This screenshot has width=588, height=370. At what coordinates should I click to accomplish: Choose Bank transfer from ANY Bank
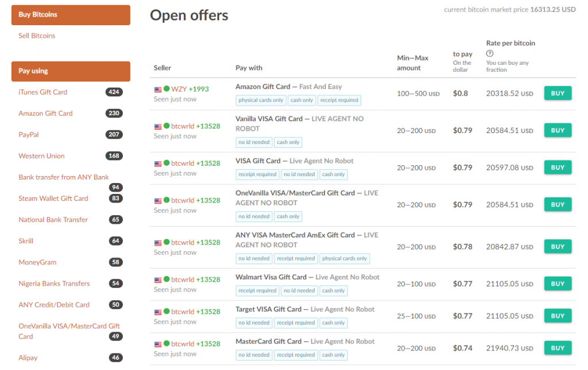point(63,177)
